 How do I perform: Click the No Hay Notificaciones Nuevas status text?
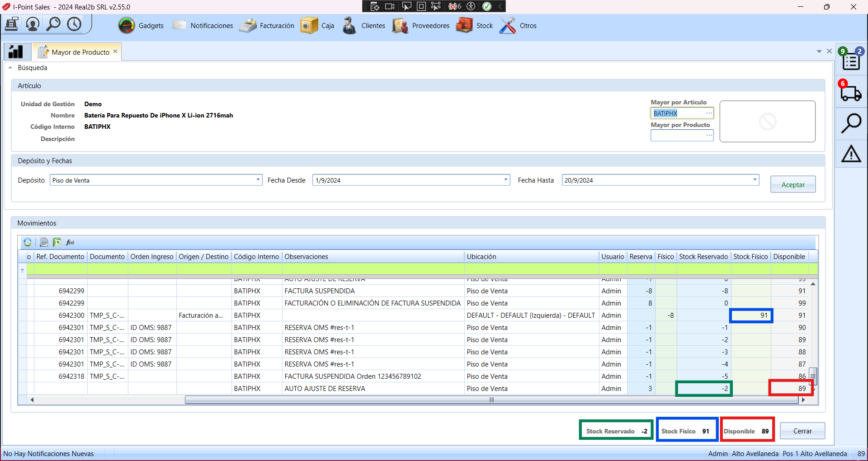click(x=49, y=454)
